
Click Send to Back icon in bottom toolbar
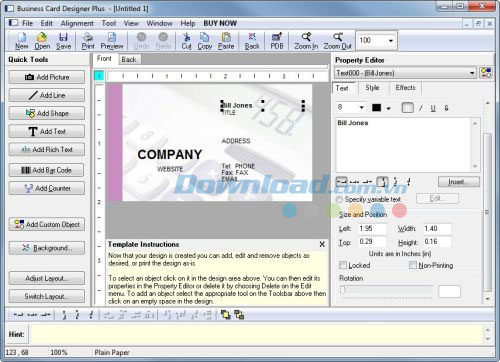[239, 314]
